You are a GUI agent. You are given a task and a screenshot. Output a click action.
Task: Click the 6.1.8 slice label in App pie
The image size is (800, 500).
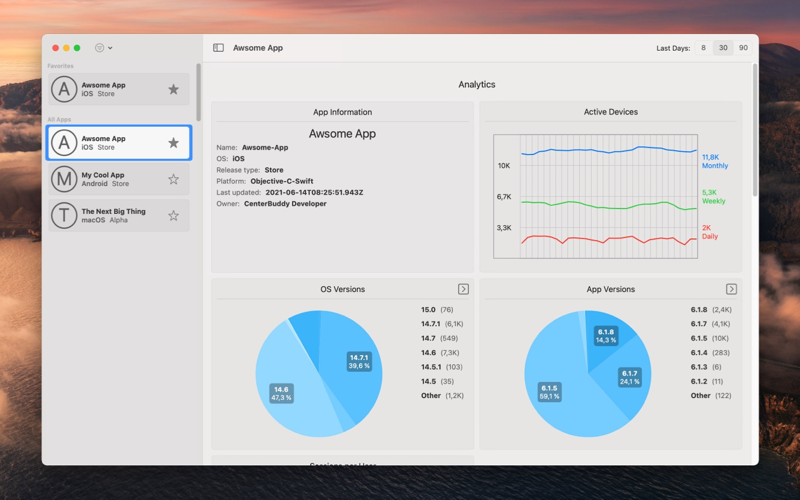click(606, 336)
